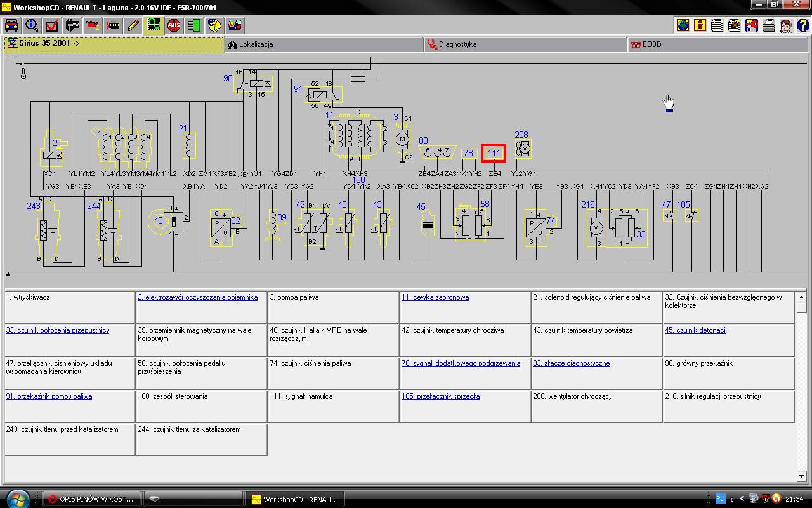Select the caliper measurements icon

pos(72,25)
